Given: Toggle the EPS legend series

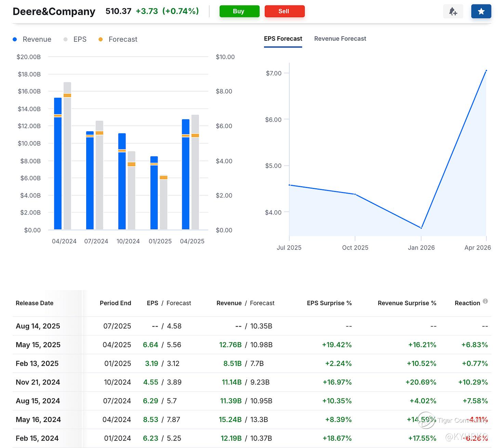Looking at the screenshot, I should click(x=75, y=39).
